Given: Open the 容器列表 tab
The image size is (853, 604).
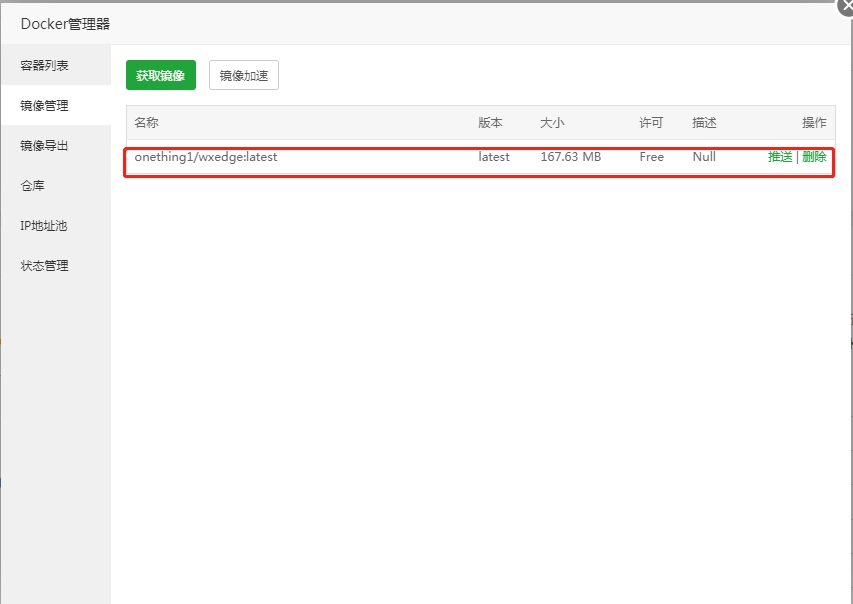Looking at the screenshot, I should tap(45, 66).
